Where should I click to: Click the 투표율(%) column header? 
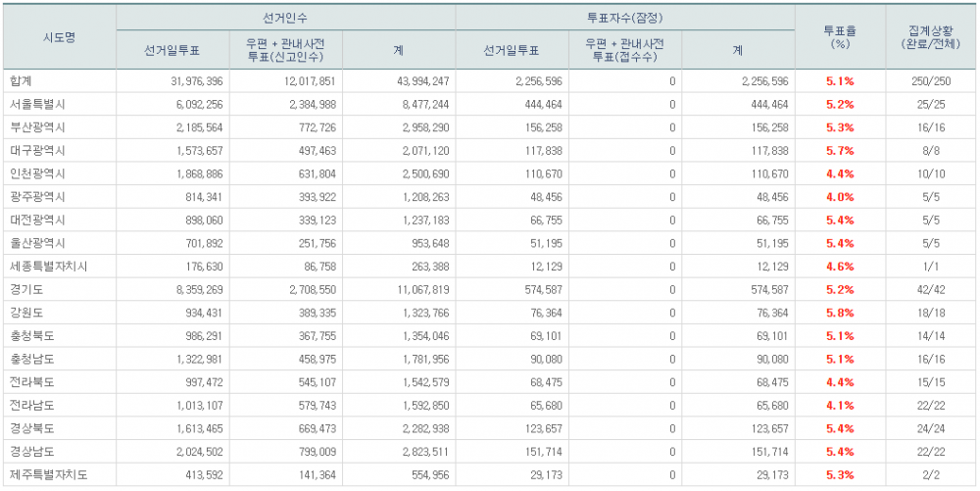click(840, 37)
